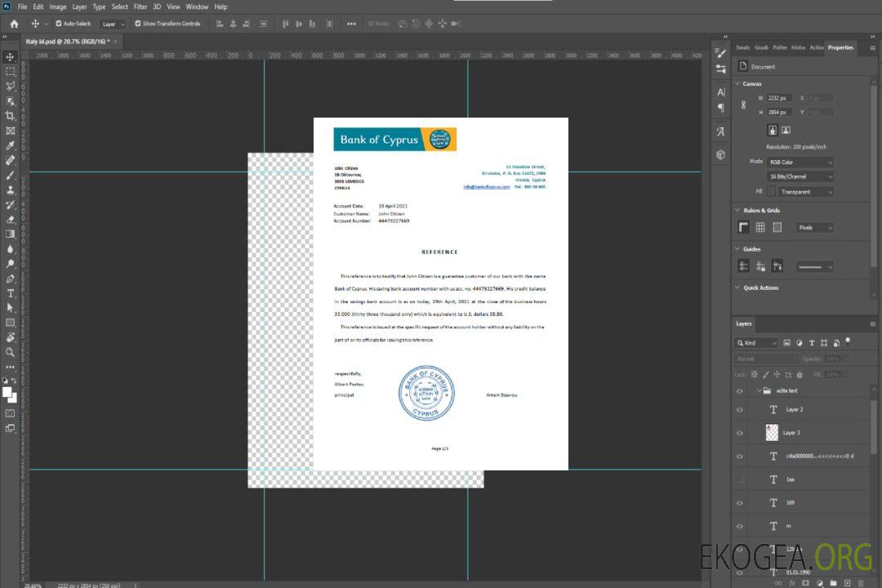The height and width of the screenshot is (588, 882).
Task: Select the Crop tool
Action: click(x=10, y=115)
